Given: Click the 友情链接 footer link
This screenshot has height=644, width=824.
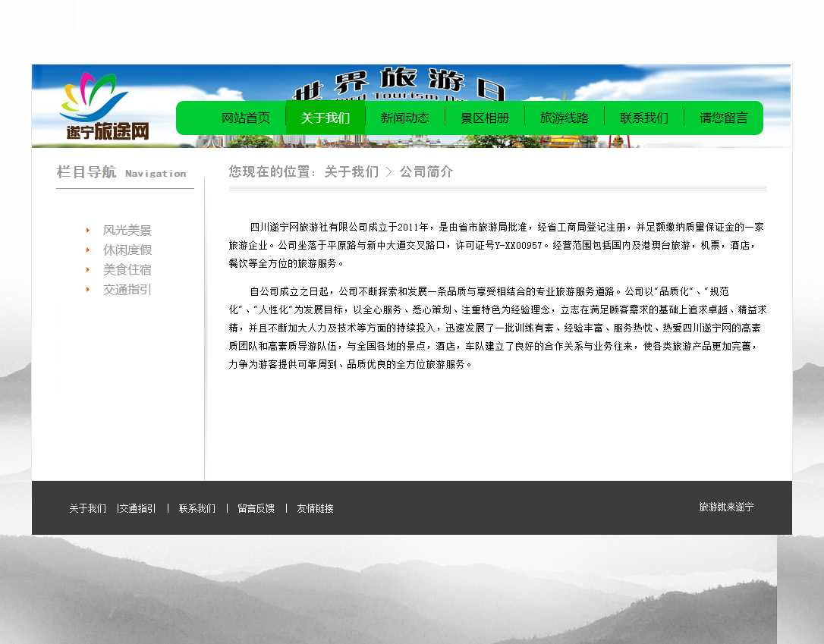Looking at the screenshot, I should pos(315,508).
